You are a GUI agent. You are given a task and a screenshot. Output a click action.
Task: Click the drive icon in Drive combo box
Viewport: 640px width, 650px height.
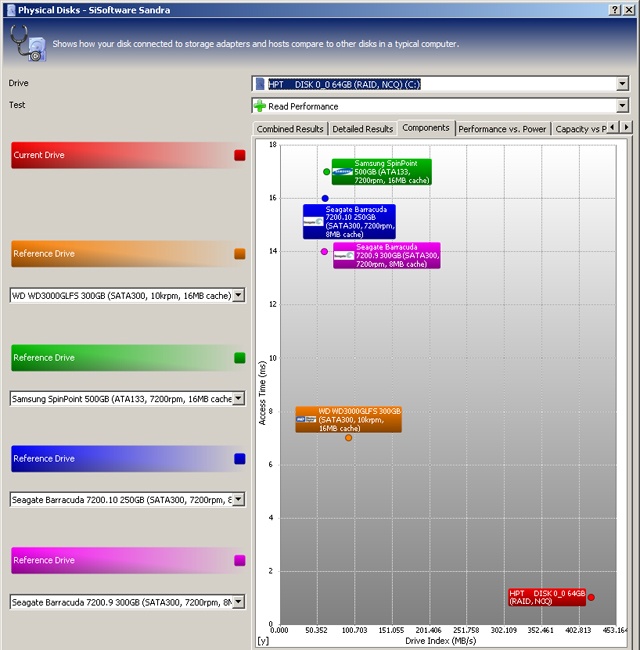259,84
